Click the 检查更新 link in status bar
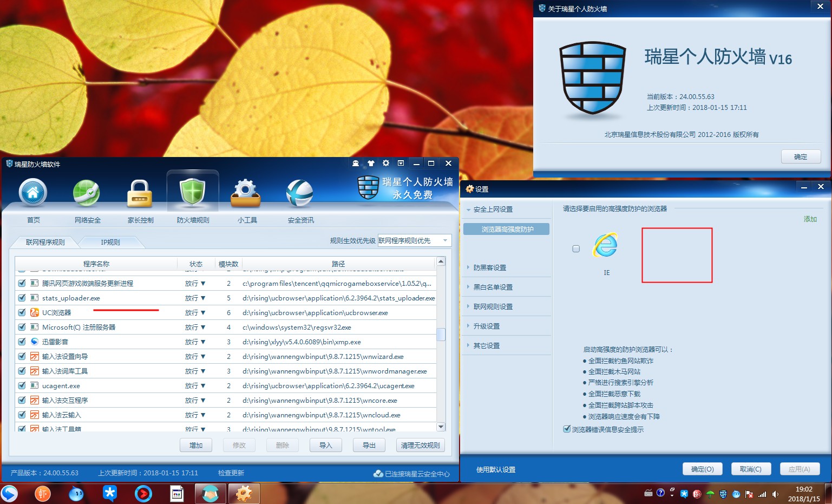This screenshot has height=504, width=832. pyautogui.click(x=231, y=473)
